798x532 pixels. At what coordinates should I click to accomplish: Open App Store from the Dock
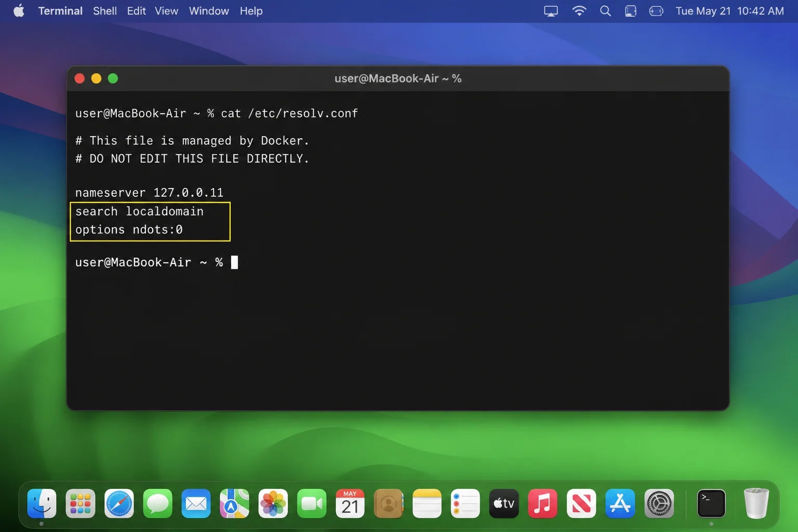point(620,503)
